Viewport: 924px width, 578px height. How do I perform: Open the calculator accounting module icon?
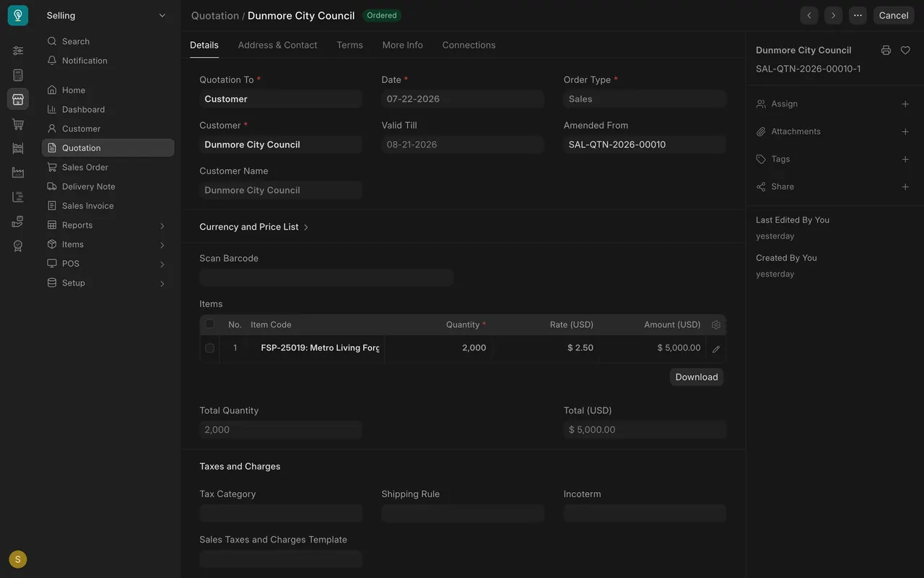click(x=18, y=75)
